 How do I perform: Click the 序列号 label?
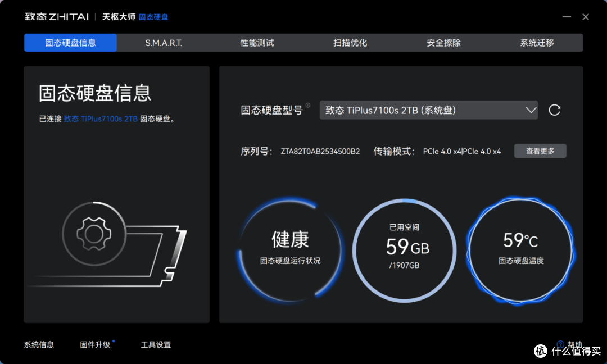(x=256, y=152)
